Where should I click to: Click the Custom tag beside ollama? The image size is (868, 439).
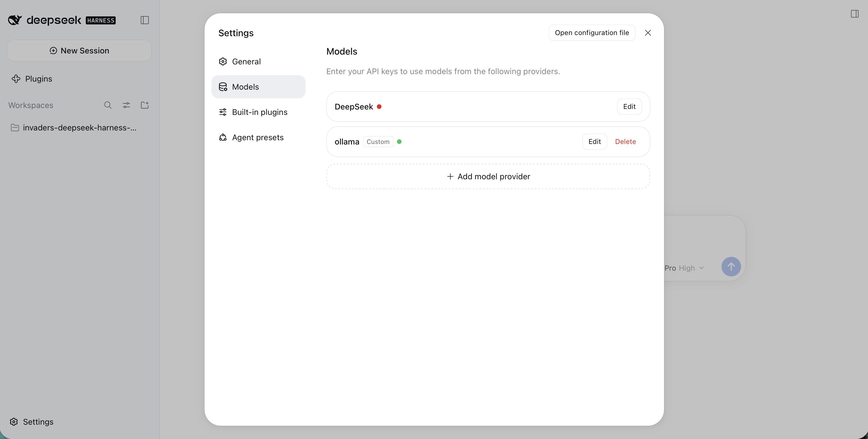[378, 142]
